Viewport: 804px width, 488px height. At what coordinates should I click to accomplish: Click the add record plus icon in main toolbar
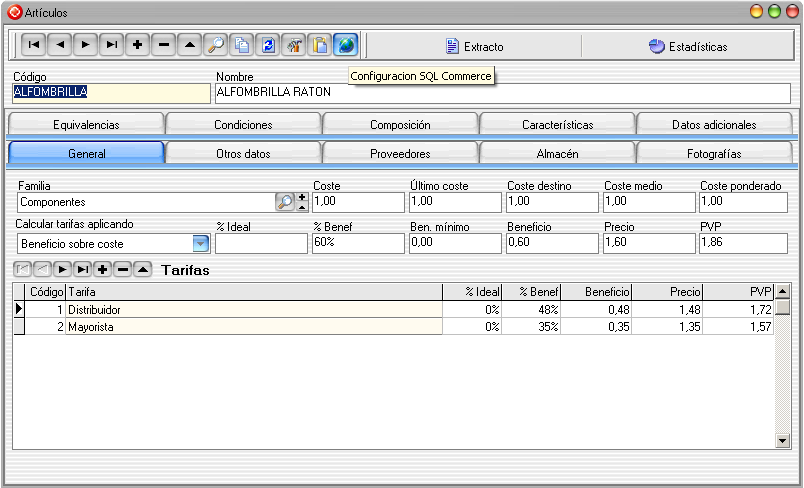[x=137, y=45]
